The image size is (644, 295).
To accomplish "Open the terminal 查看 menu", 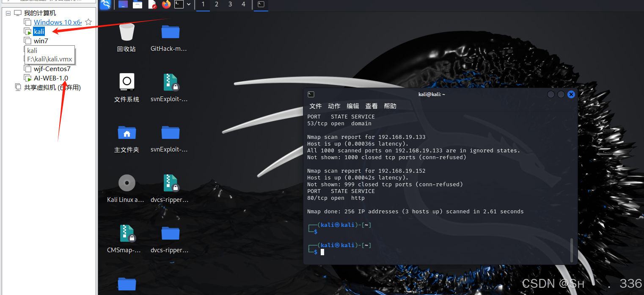I will coord(372,106).
